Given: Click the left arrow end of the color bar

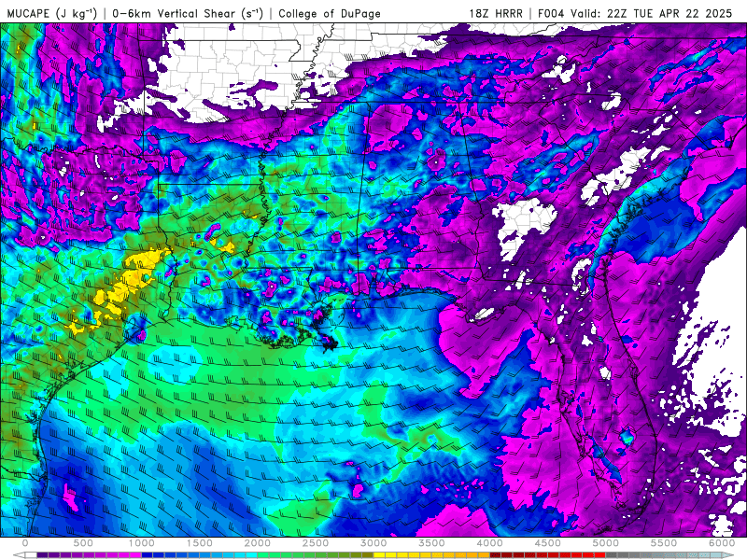Looking at the screenshot, I should pos(19,554).
